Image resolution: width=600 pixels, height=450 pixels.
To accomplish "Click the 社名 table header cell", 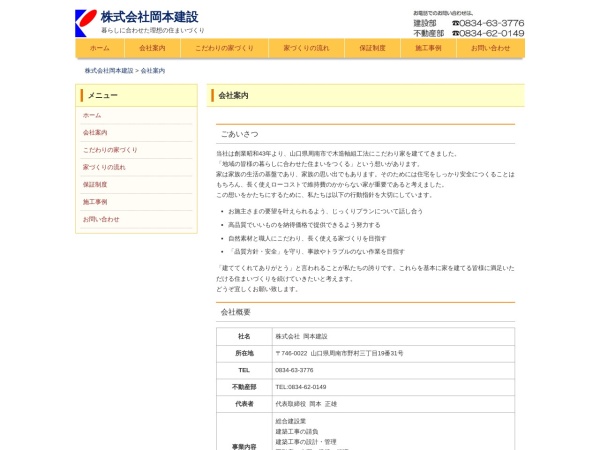I will pos(244,336).
